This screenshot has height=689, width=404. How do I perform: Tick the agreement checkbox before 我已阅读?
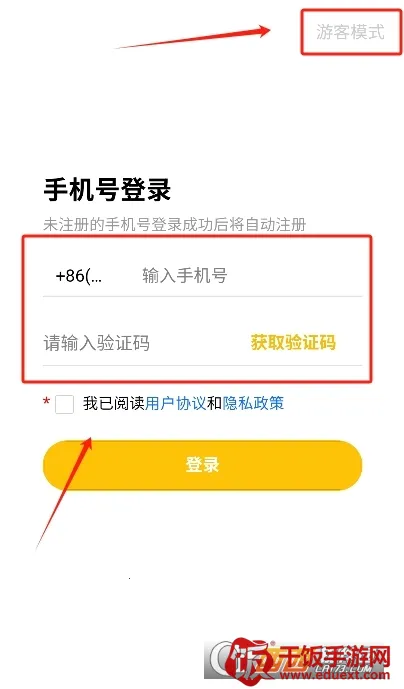pos(64,404)
